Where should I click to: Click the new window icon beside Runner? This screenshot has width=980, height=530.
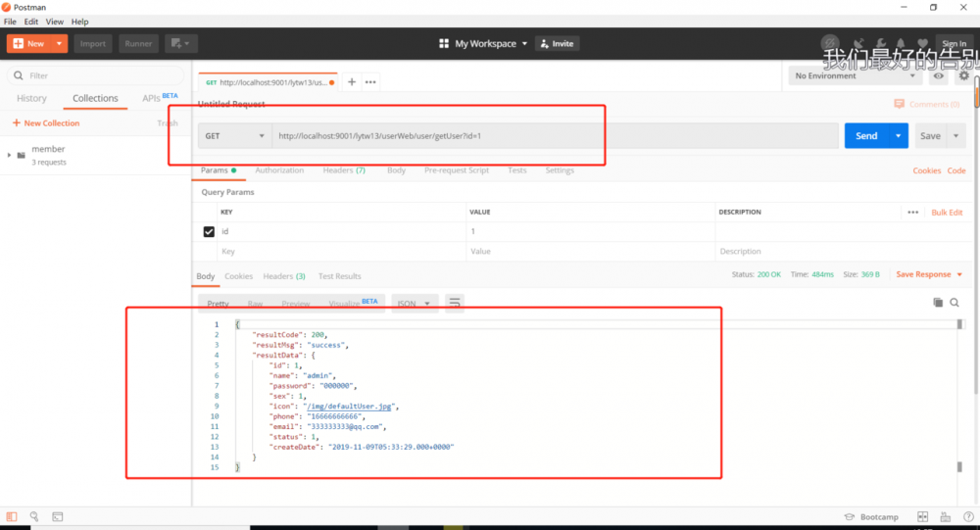point(180,43)
